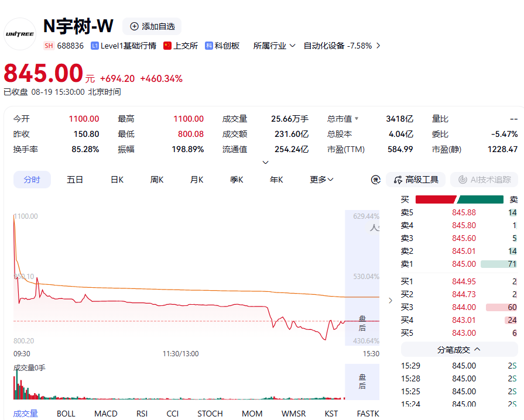Click the 卖2 price 845.01
The image size is (524, 420).
pos(464,251)
